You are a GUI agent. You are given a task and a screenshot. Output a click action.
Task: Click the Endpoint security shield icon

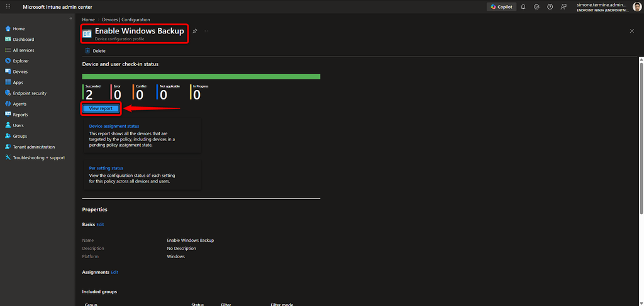[8, 93]
